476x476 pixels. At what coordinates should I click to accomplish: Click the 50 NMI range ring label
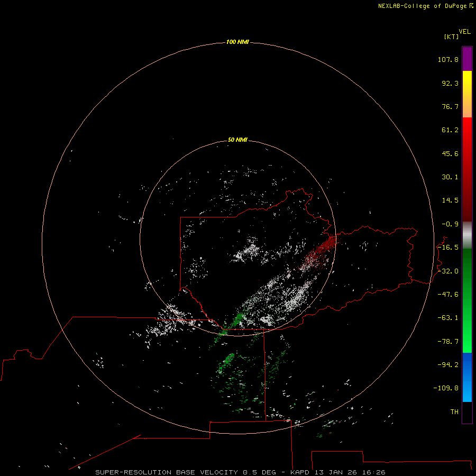(x=237, y=140)
